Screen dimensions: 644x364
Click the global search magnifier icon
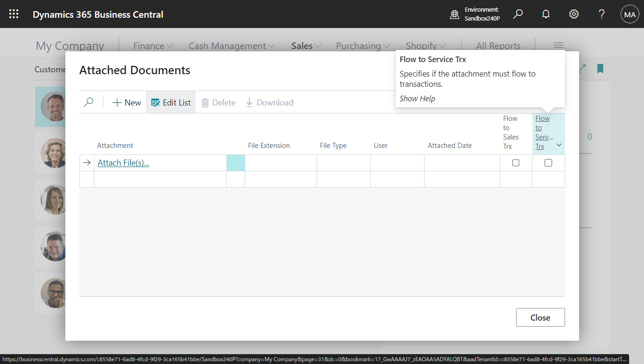(x=517, y=14)
